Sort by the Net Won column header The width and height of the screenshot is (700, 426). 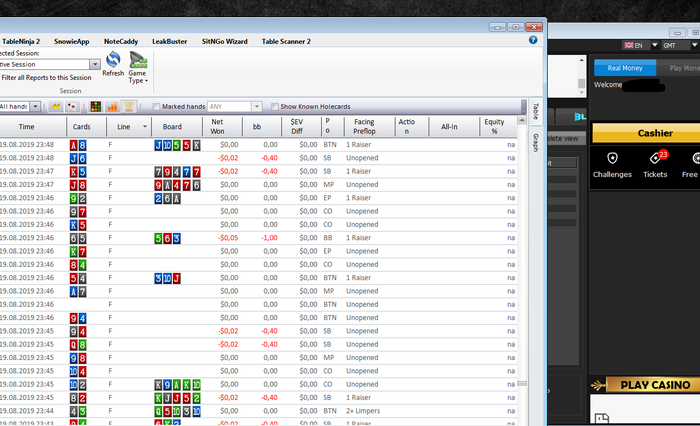click(222, 127)
